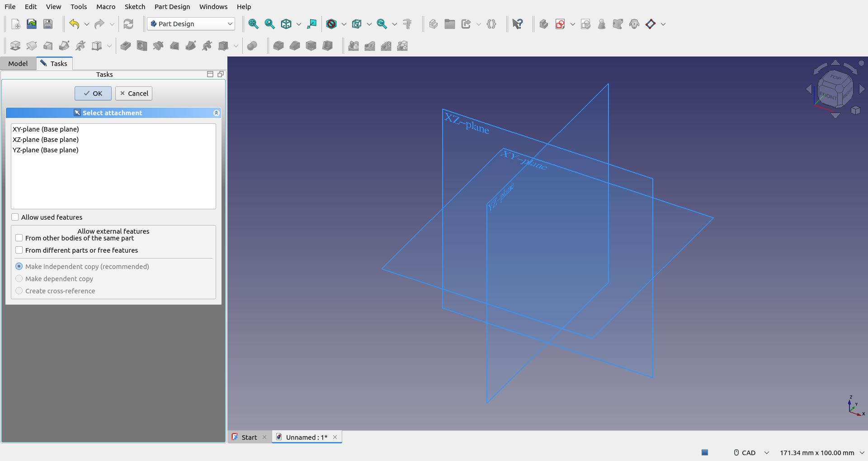
Task: Check From other bodies of the same part
Action: pyautogui.click(x=19, y=238)
